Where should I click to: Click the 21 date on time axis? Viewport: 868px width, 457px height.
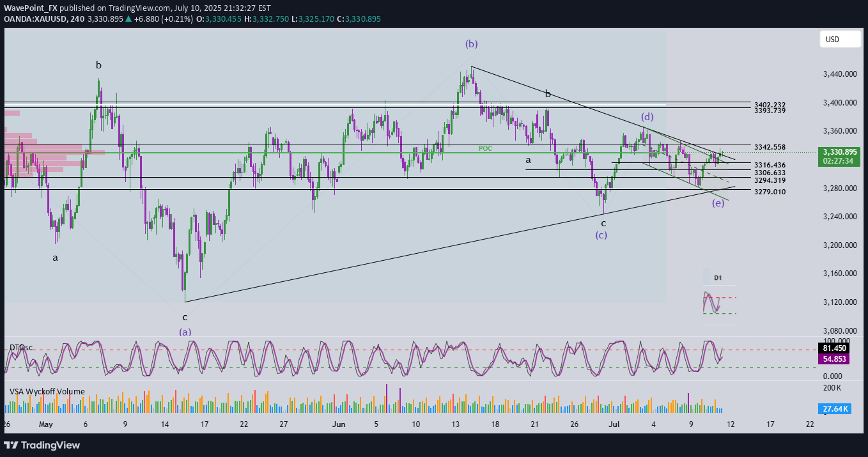point(534,424)
